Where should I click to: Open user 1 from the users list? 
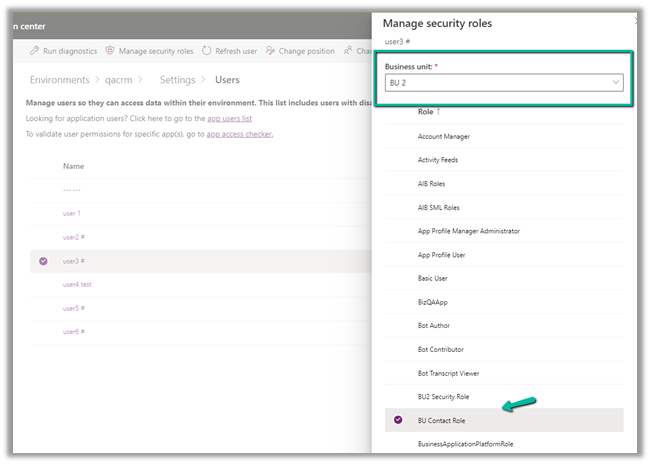coord(72,213)
